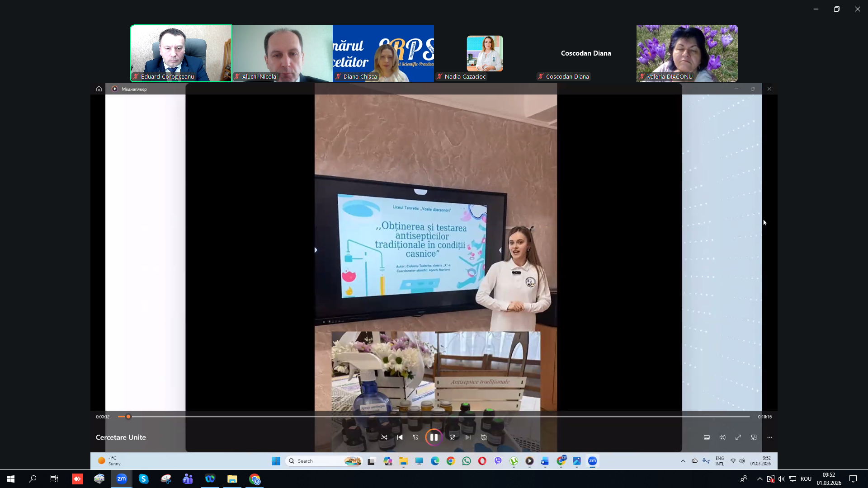Screen dimensions: 868x488
Task: Pause the playing video
Action: click(x=434, y=437)
